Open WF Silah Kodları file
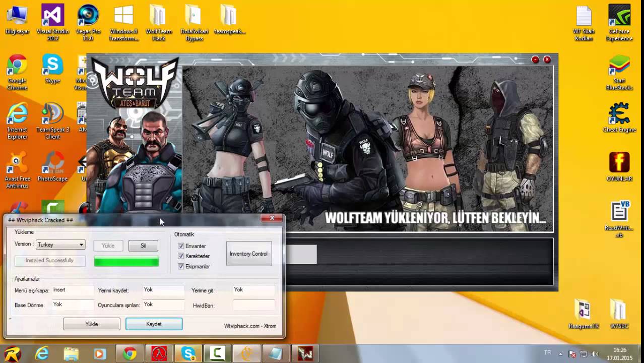 pos(584,23)
